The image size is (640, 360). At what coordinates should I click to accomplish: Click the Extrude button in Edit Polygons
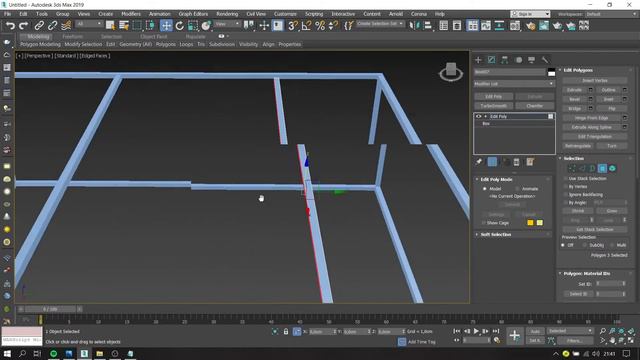[x=574, y=90]
